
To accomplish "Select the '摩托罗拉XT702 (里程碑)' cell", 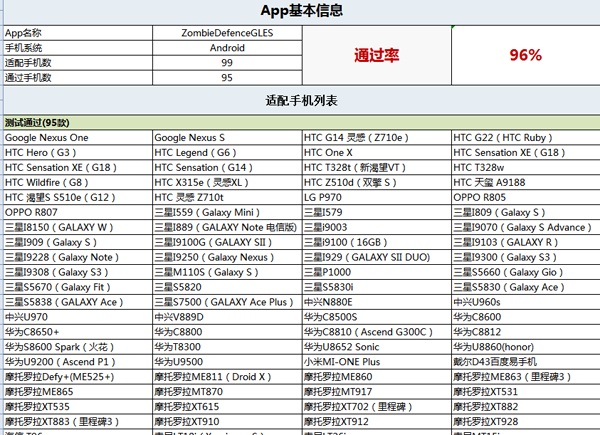I will click(377, 406).
